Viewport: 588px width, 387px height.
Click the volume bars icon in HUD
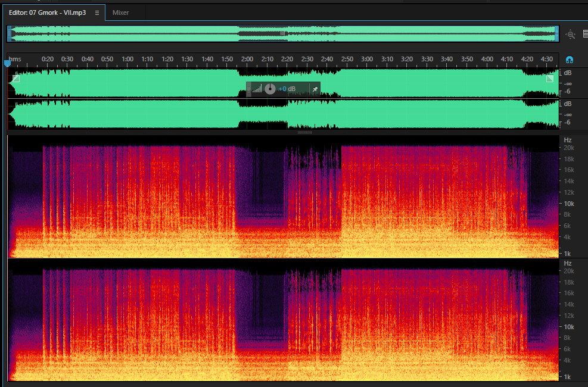pyautogui.click(x=257, y=89)
